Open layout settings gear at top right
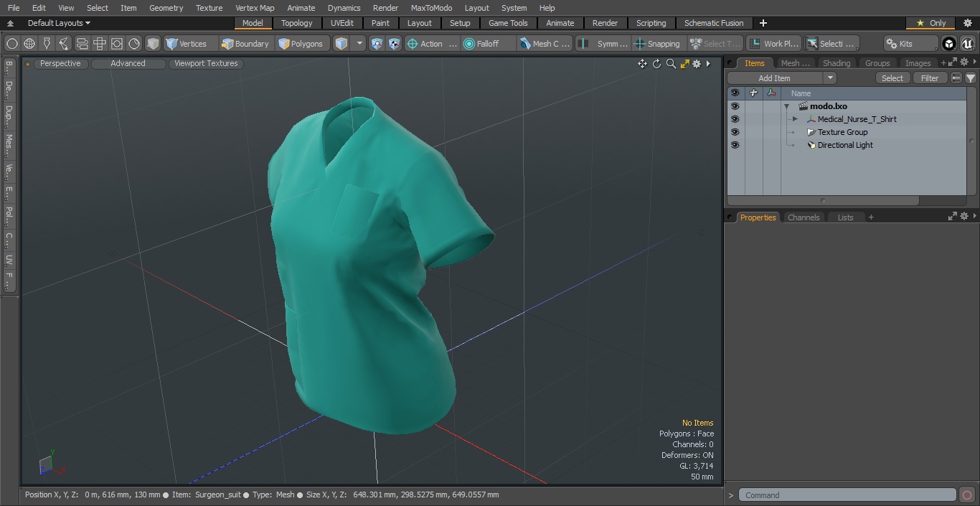Screen dimensions: 980x506 pos(967,23)
